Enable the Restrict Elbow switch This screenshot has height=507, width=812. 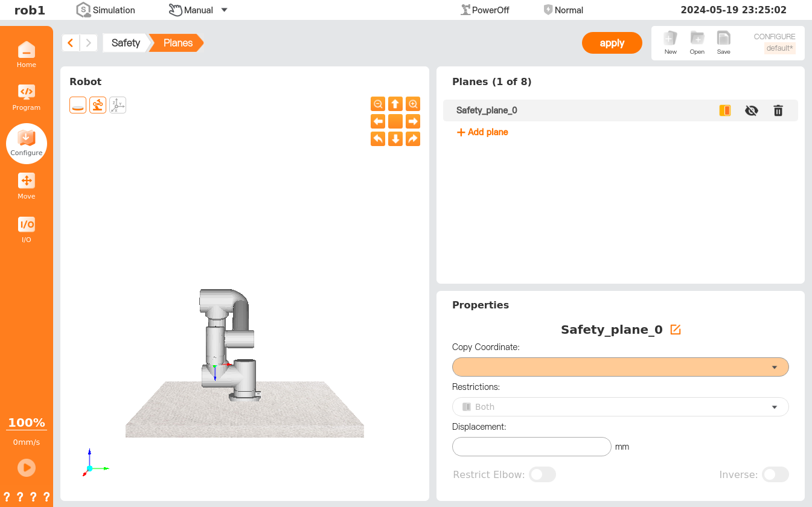(x=542, y=474)
